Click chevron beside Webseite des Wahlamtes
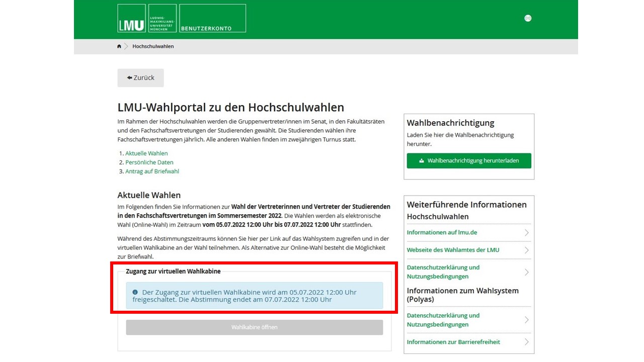644x362 pixels. (x=526, y=250)
